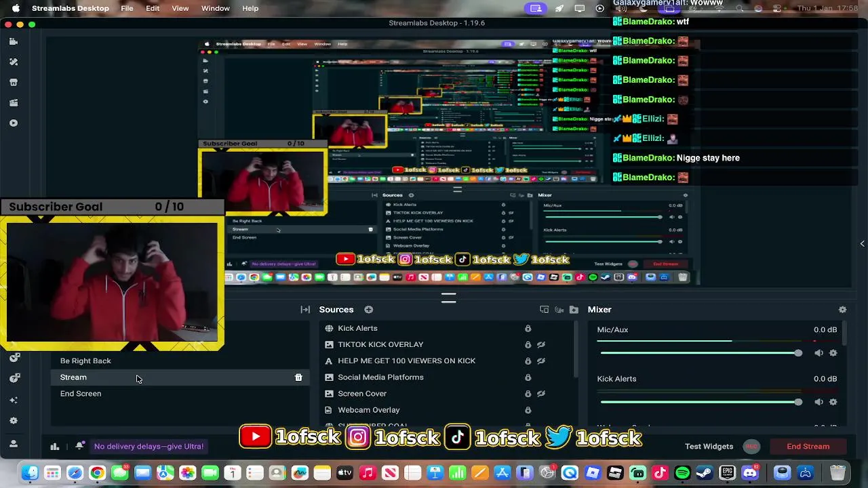Click the studio mode icon in Sources header

tap(544, 310)
